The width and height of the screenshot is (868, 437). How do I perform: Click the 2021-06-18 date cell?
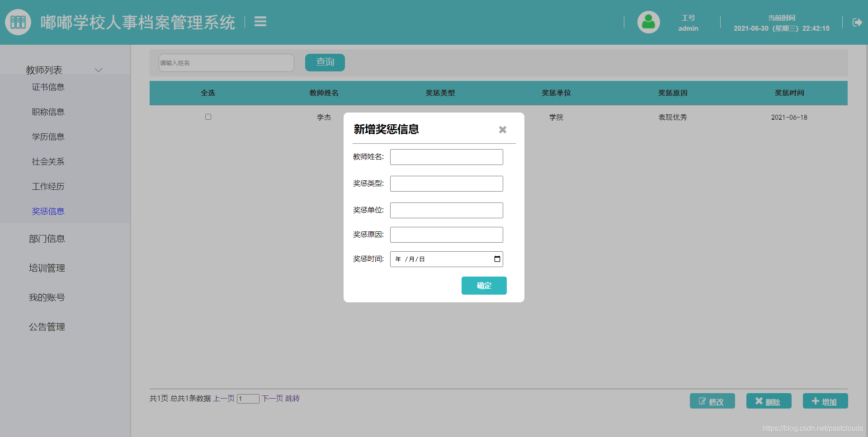[x=789, y=117]
